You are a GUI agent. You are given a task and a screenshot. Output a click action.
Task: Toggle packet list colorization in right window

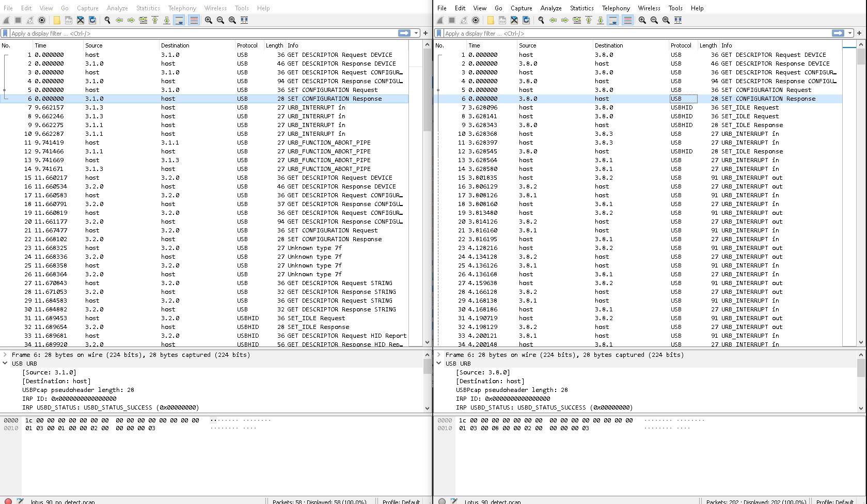click(627, 20)
